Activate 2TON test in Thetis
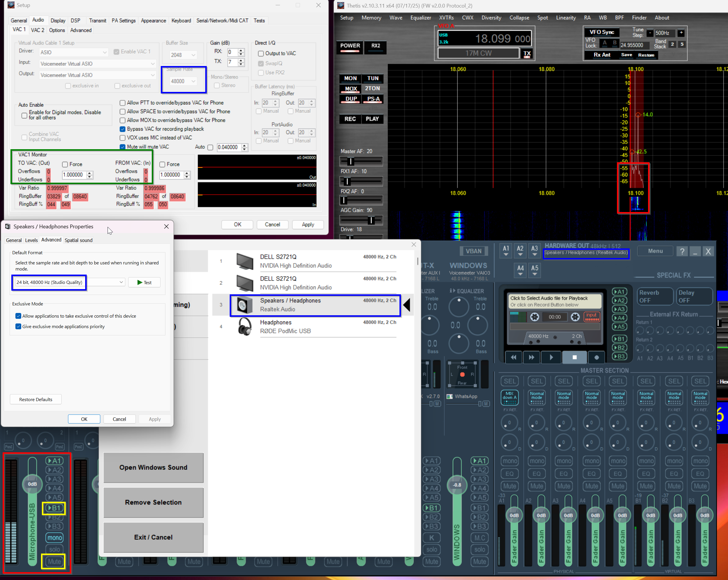 coord(373,88)
